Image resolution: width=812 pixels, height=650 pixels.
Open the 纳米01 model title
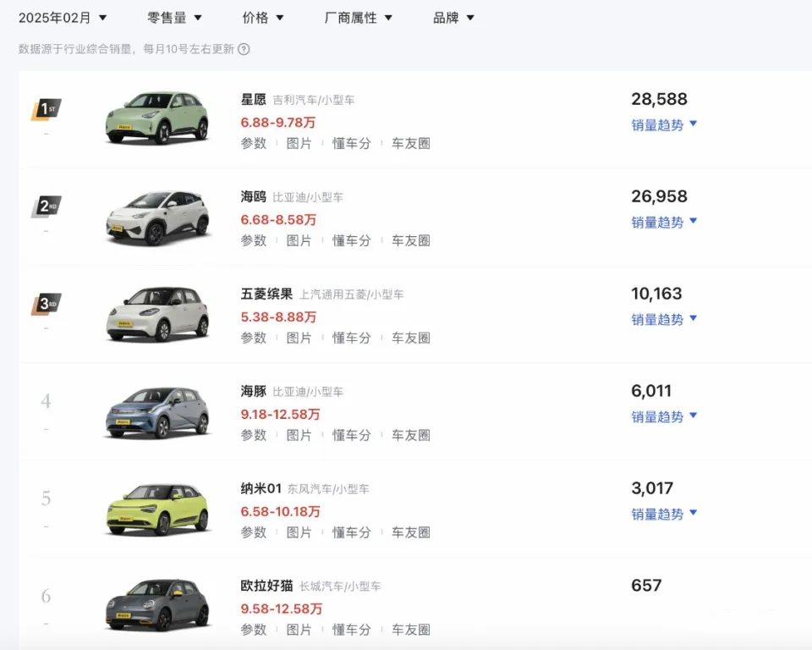pos(261,489)
